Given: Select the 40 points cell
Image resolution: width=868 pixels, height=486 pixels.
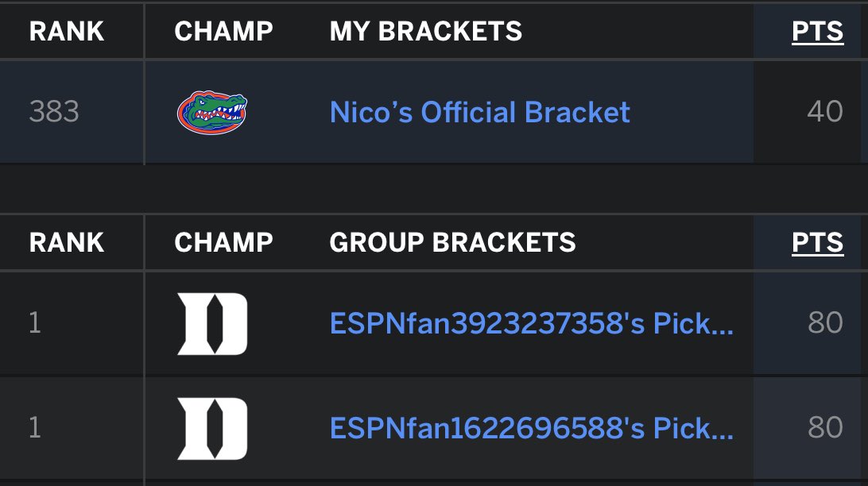Looking at the screenshot, I should (824, 112).
